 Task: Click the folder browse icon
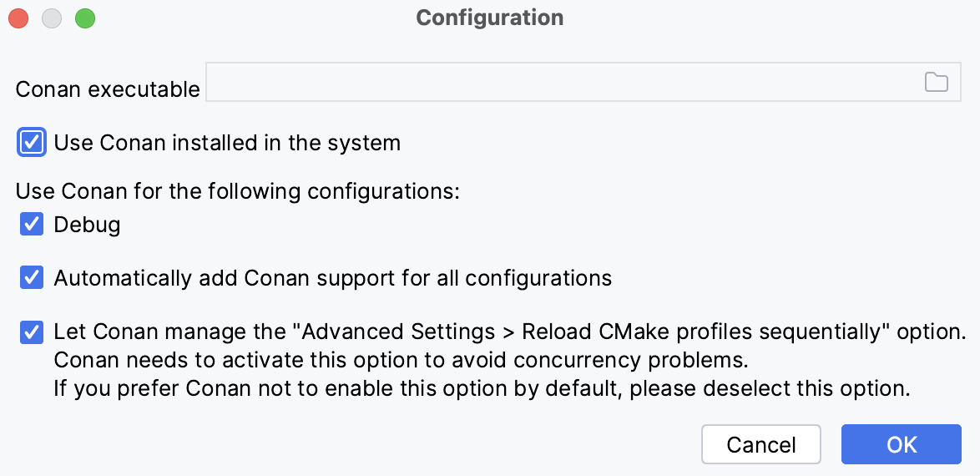937,82
